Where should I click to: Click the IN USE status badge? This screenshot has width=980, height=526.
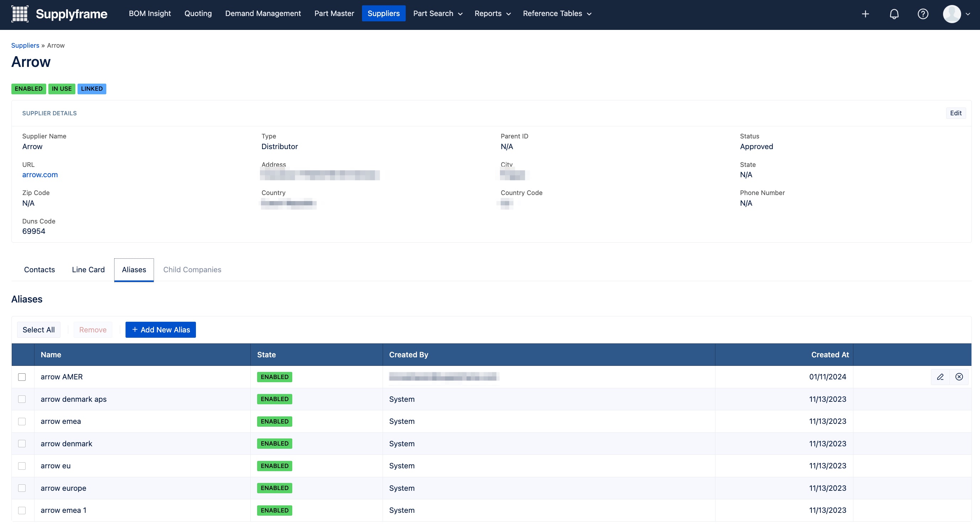(x=62, y=89)
